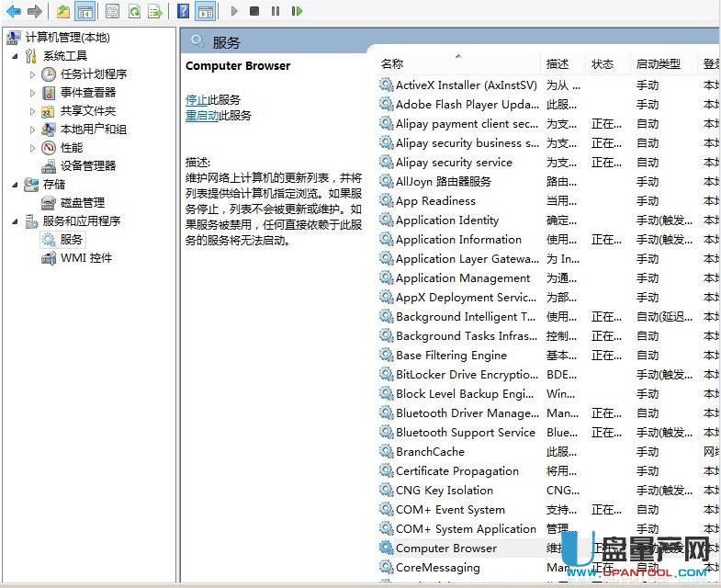Click the Forward arrow toolbar icon

[x=35, y=11]
